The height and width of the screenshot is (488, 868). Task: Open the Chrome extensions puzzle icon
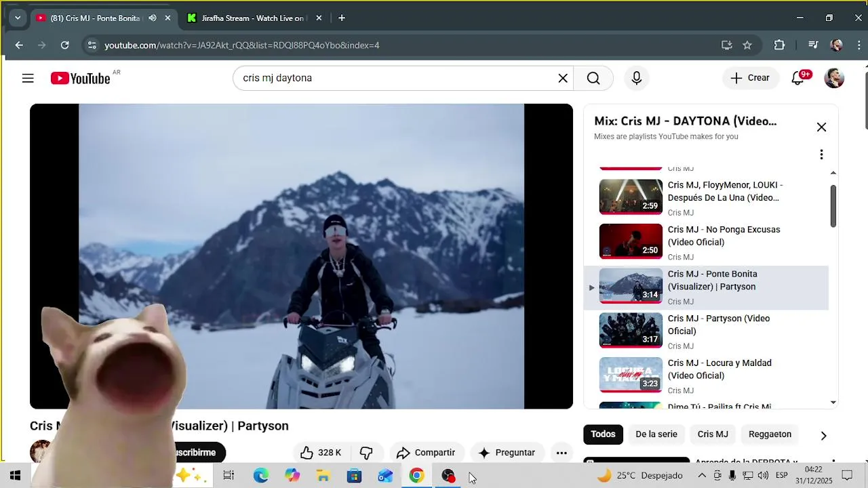click(779, 45)
